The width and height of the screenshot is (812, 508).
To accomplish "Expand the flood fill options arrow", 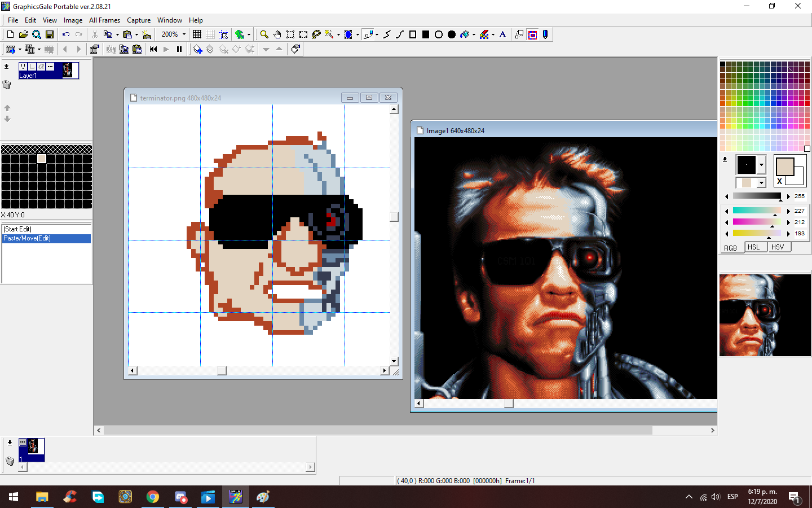I will [x=474, y=34].
